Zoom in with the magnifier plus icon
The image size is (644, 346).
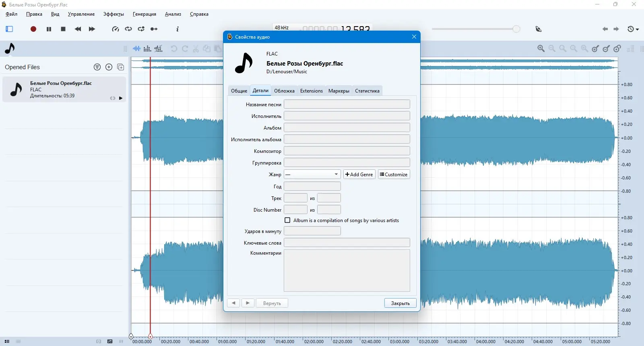541,49
